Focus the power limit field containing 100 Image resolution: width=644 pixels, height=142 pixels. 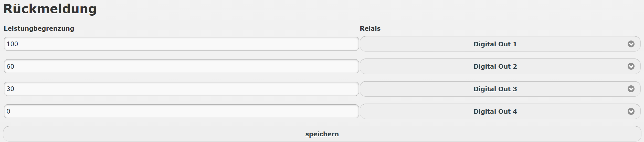pyautogui.click(x=181, y=44)
